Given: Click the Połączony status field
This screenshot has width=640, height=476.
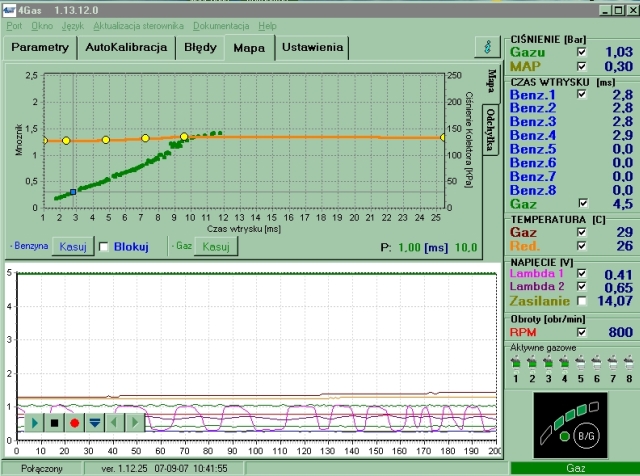Looking at the screenshot, I should [42, 468].
